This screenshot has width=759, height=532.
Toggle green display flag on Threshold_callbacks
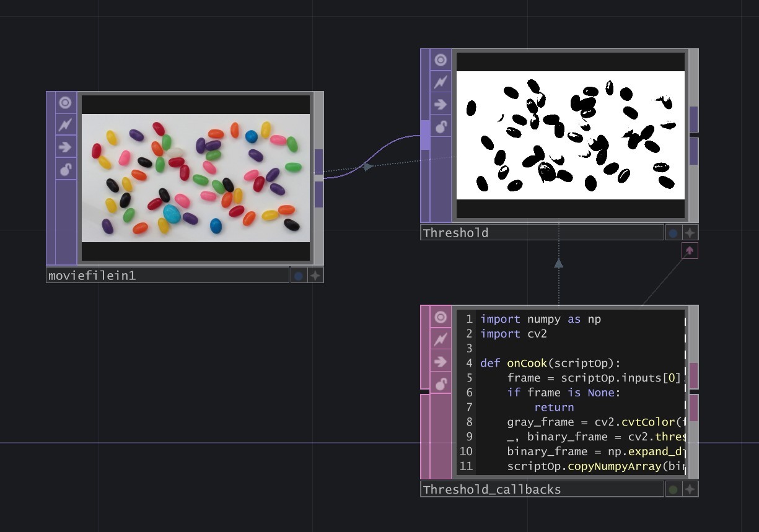(673, 489)
